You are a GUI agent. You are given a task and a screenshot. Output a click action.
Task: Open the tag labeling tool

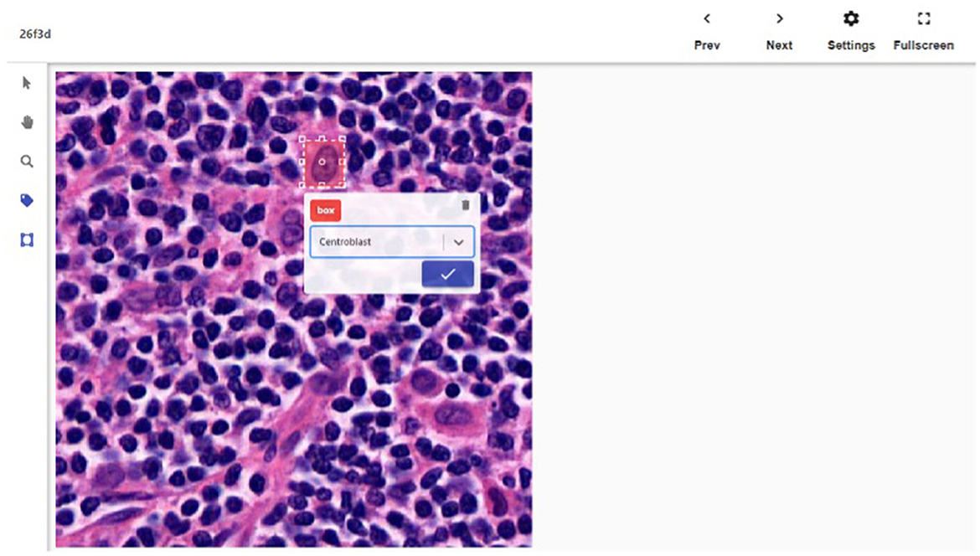(x=27, y=200)
